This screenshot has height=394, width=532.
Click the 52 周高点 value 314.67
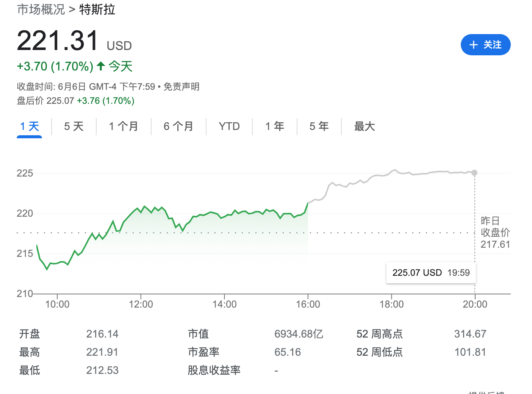[470, 334]
